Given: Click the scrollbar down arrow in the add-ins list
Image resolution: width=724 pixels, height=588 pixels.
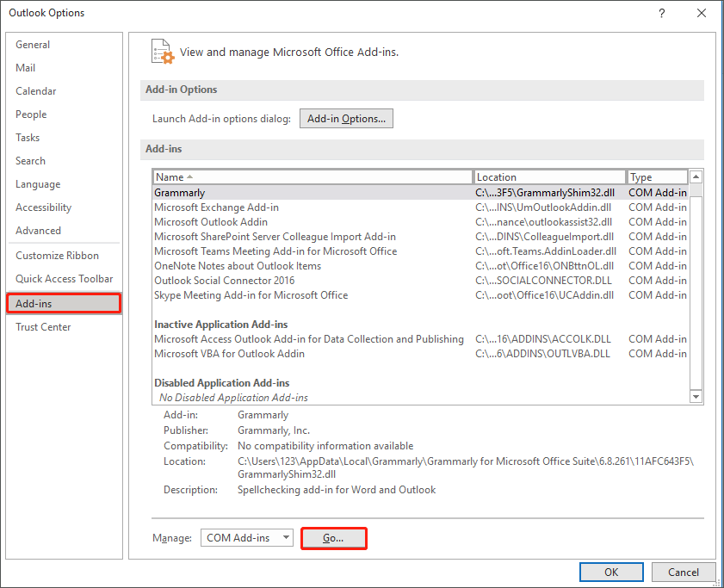Looking at the screenshot, I should (696, 396).
